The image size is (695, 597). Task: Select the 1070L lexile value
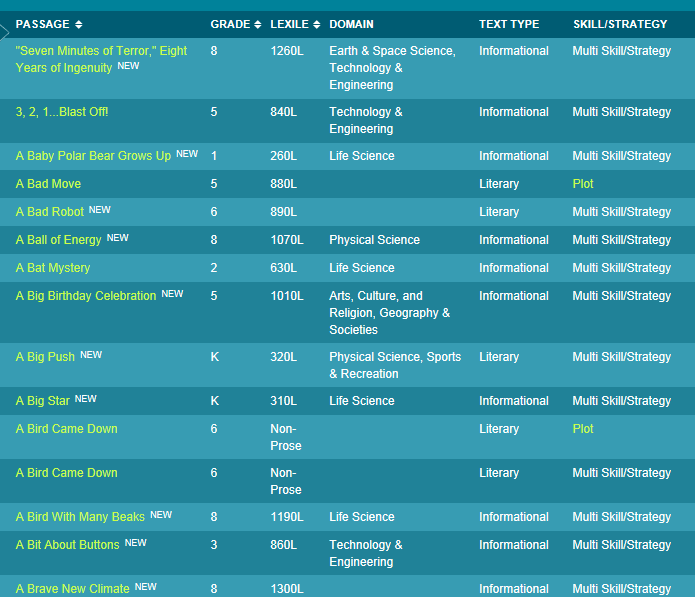pos(287,240)
